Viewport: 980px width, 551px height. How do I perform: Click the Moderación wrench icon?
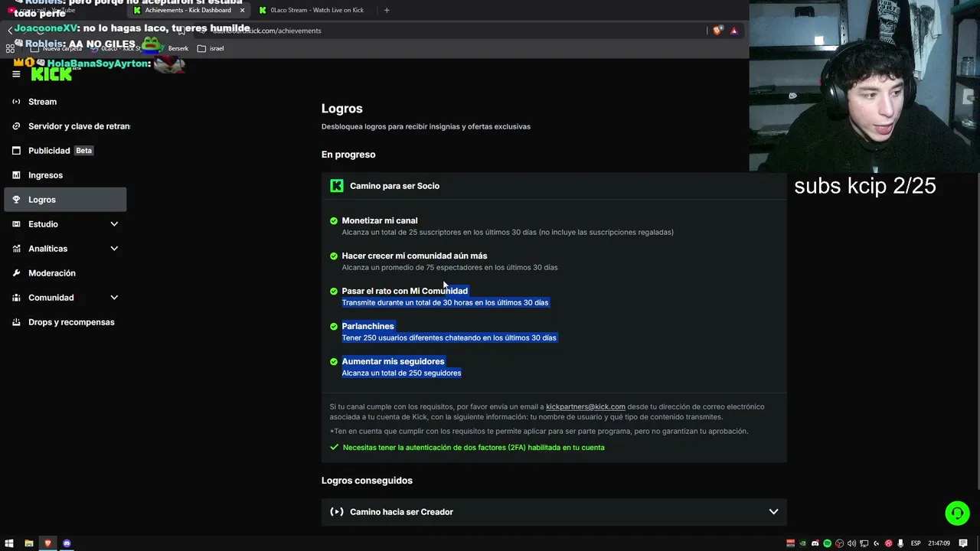16,273
